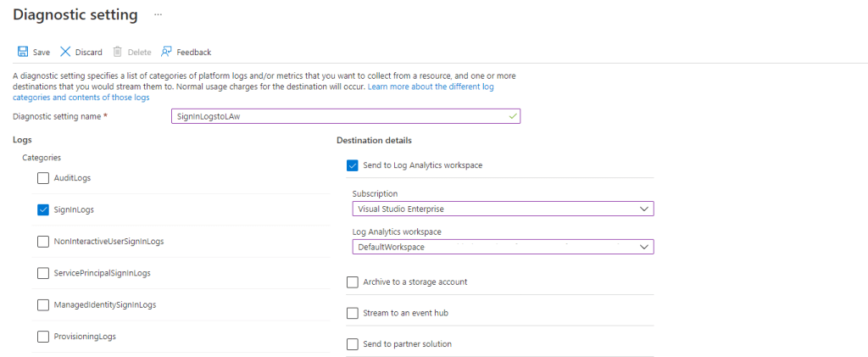Expand the Subscription dropdown
Screen dimensions: 868x357
click(503, 209)
